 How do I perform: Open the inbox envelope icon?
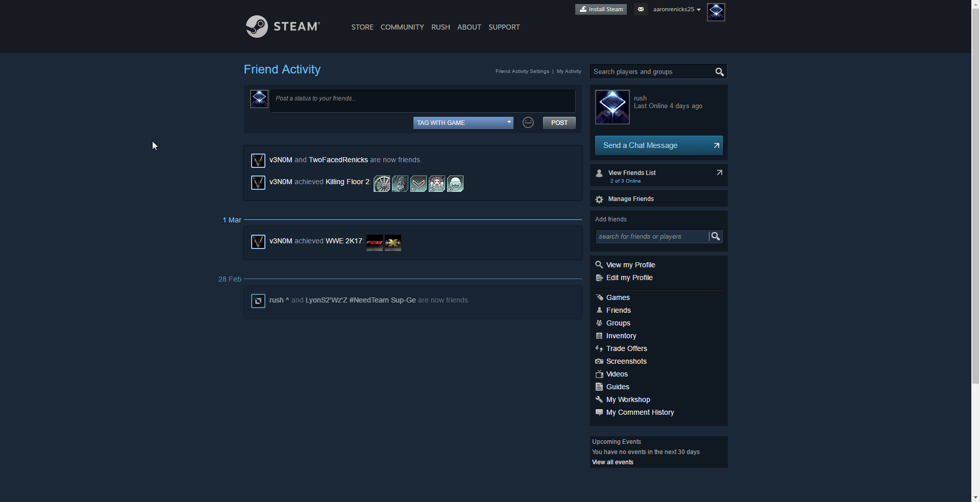641,9
